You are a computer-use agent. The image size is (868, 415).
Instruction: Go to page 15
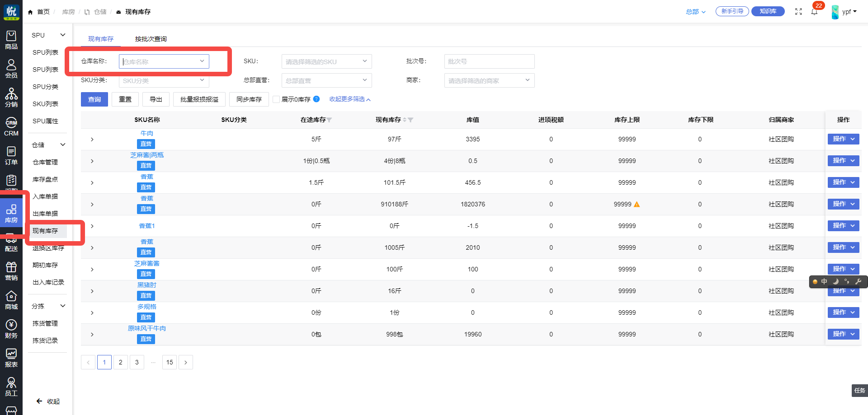pyautogui.click(x=170, y=362)
